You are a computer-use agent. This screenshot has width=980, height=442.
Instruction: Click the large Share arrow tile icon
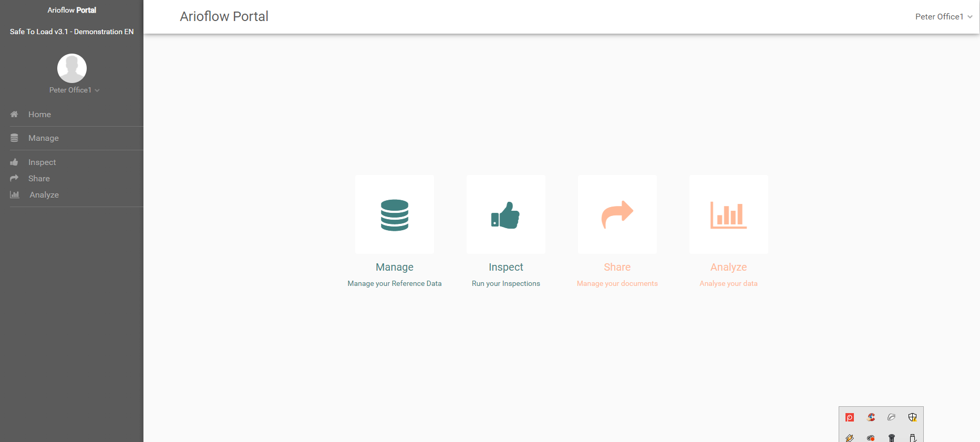coord(617,214)
